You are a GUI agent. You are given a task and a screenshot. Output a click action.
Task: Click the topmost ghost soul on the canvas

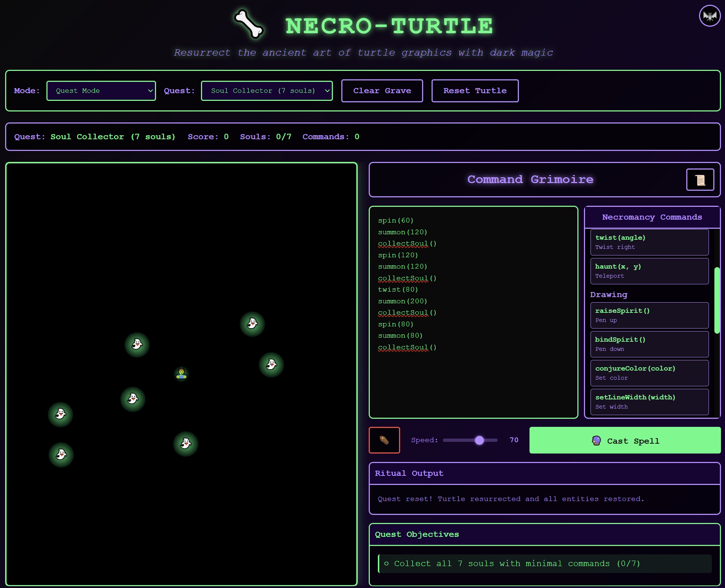252,324
